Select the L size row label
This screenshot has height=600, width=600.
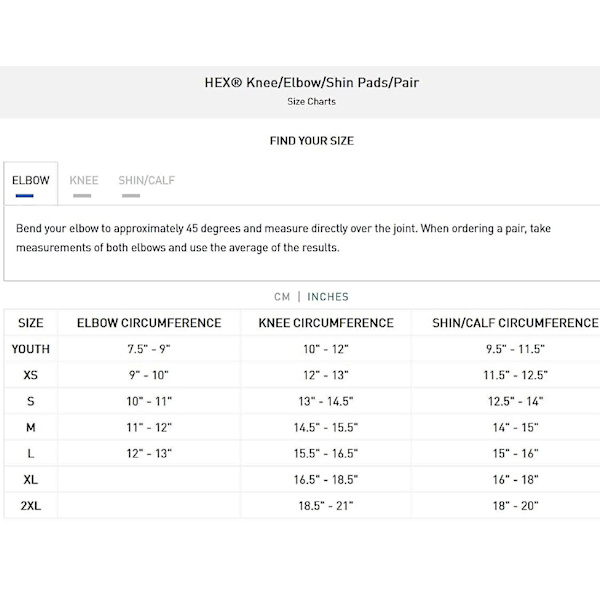(x=31, y=453)
